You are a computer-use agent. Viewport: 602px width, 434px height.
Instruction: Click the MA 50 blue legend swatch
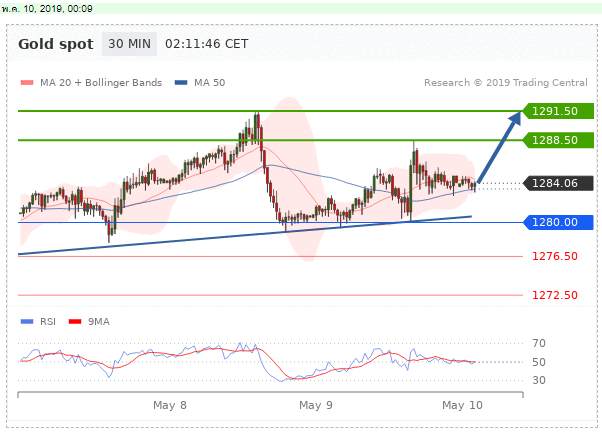coord(181,83)
